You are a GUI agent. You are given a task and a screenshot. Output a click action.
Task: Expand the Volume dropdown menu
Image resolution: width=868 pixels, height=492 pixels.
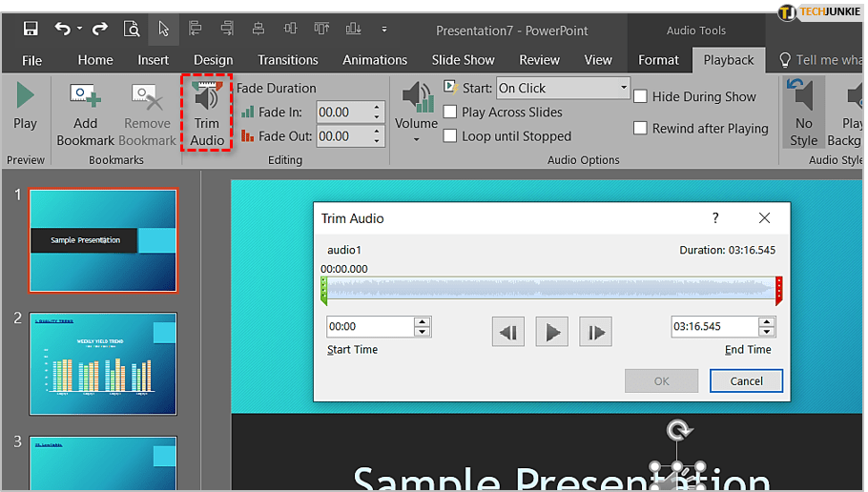point(416,139)
